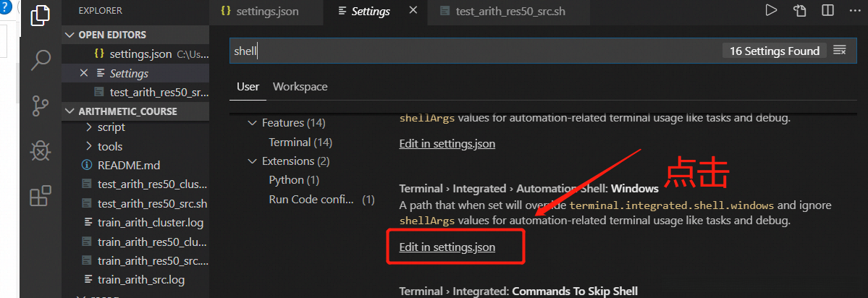Click the shell settings search field

click(x=471, y=51)
